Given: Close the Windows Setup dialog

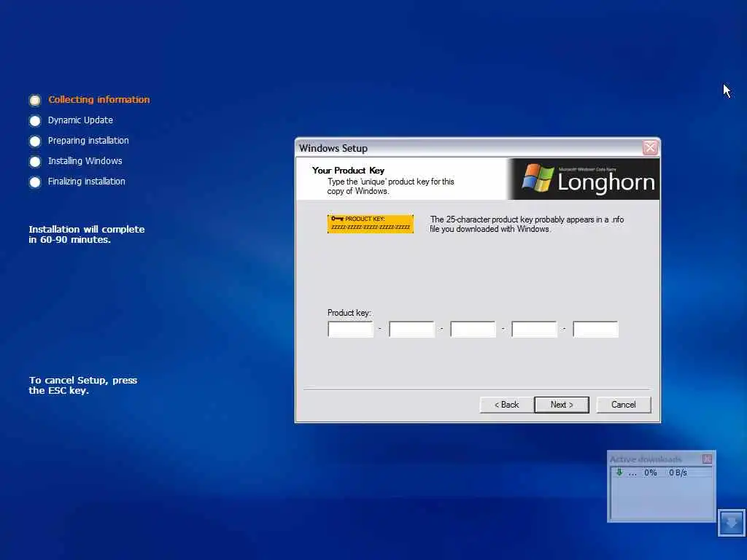Looking at the screenshot, I should (650, 148).
